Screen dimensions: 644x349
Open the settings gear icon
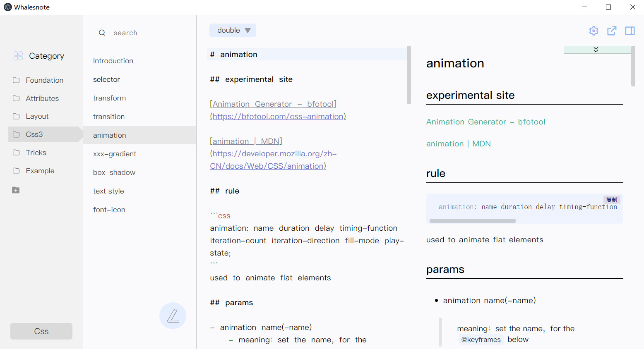pyautogui.click(x=594, y=31)
